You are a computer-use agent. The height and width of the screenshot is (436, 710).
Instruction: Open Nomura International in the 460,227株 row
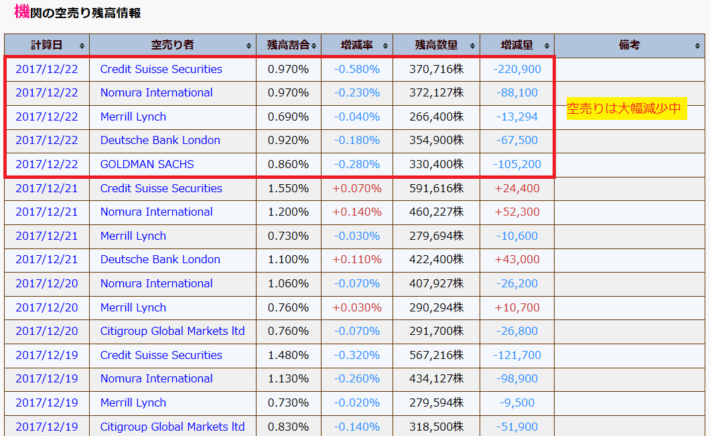click(156, 212)
